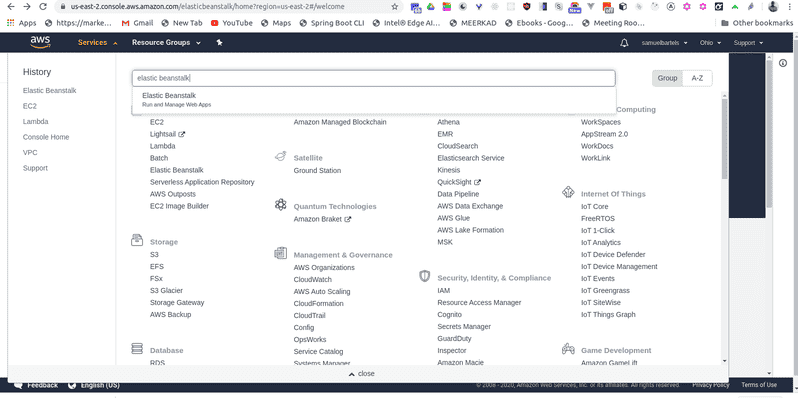Image resolution: width=798 pixels, height=398 pixels.
Task: Open Chrome menu three dots
Action: (790, 7)
